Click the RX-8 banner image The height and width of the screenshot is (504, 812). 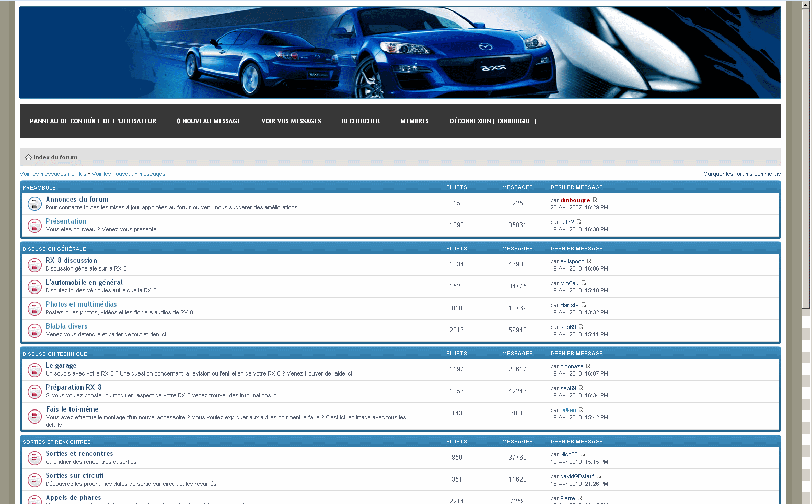tap(400, 52)
